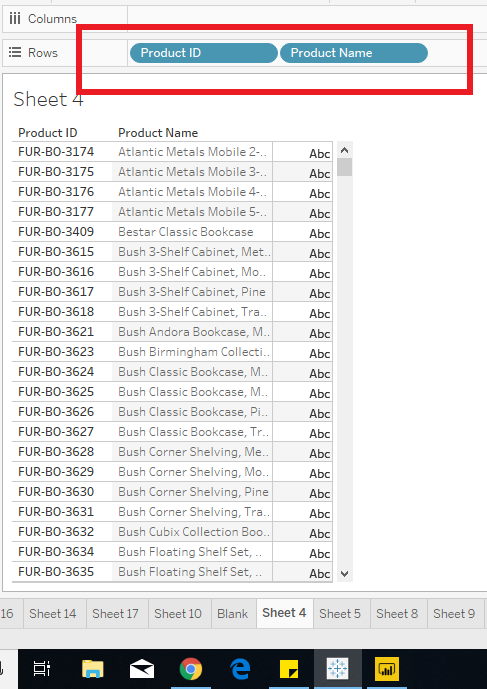Click the Product ID column header
Screen dimensions: 487x689
click(47, 133)
